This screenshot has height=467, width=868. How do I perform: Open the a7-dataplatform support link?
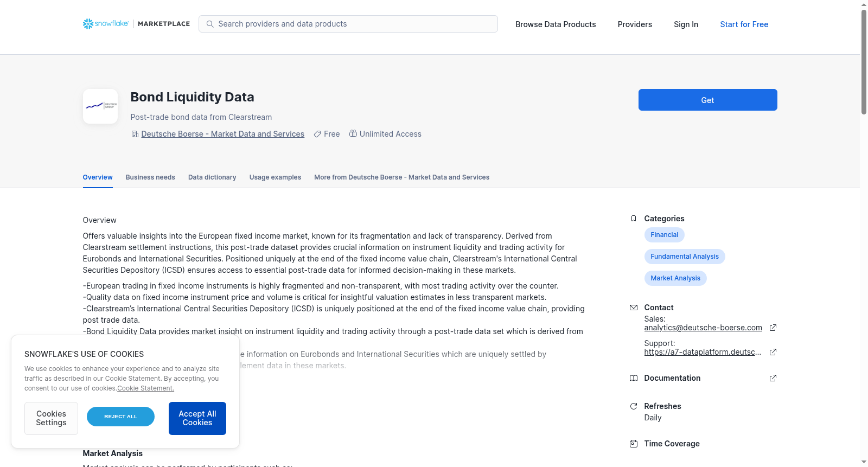pos(703,352)
